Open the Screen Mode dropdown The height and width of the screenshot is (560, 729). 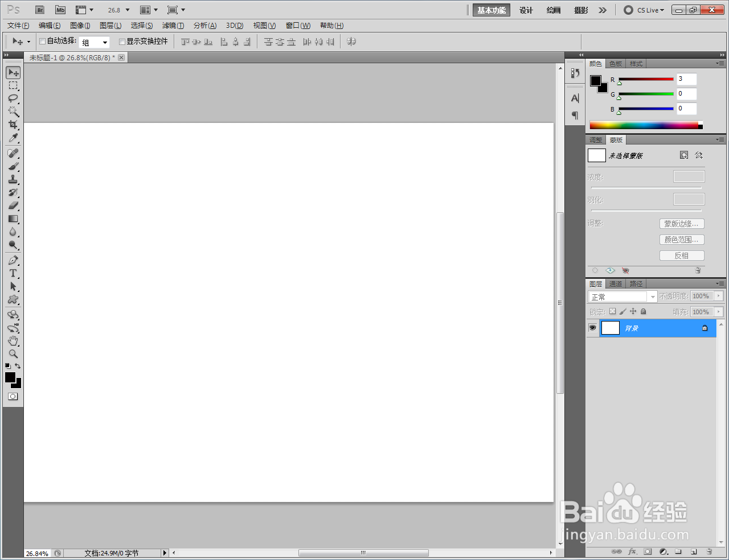[176, 10]
